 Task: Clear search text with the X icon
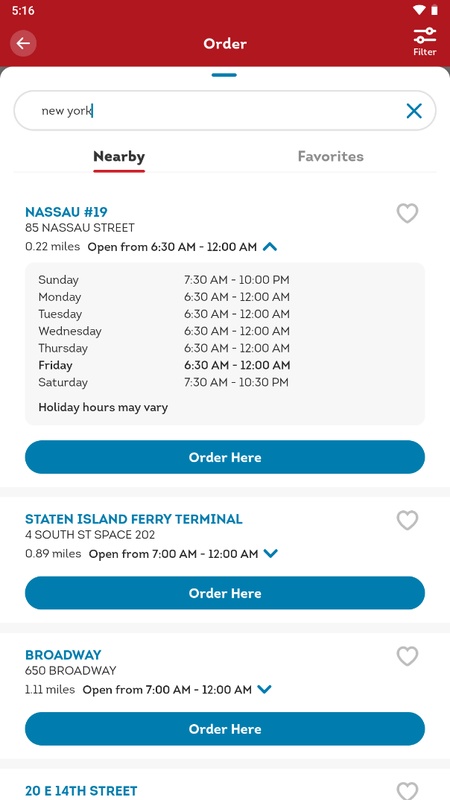click(x=414, y=111)
